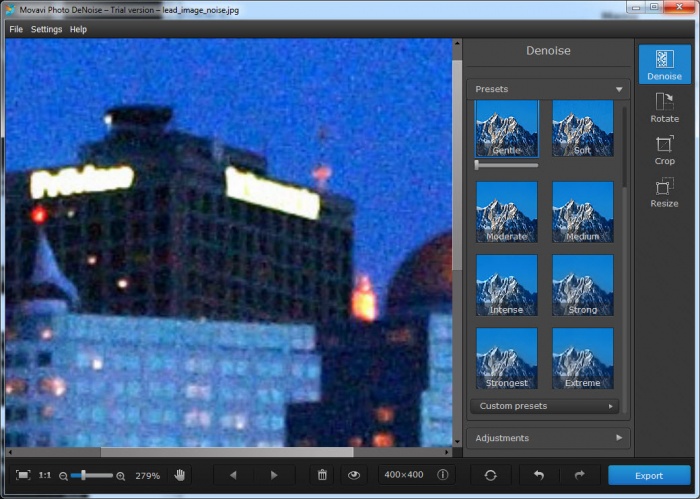The height and width of the screenshot is (499, 700).
Task: Apply the Medium preset
Action: 583,212
